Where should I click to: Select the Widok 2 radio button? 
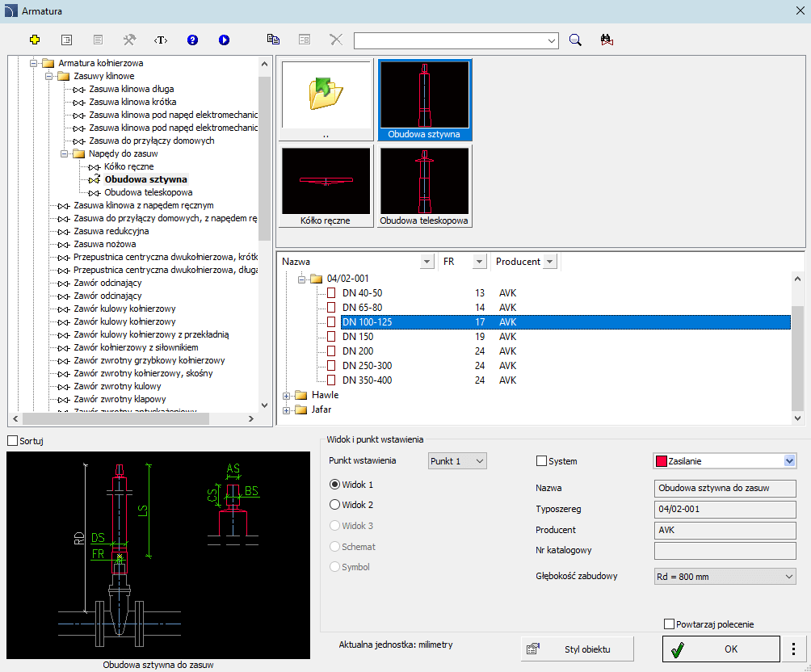tap(334, 504)
